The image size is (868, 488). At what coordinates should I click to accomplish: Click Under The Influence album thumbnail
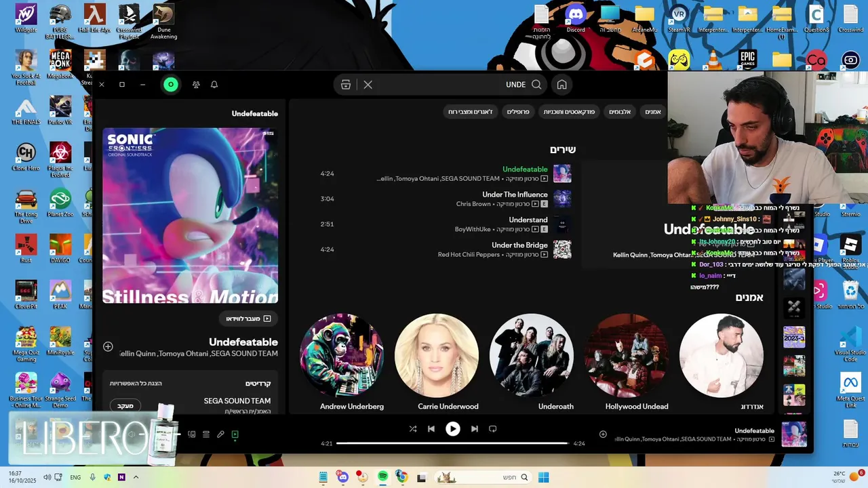[x=562, y=199]
